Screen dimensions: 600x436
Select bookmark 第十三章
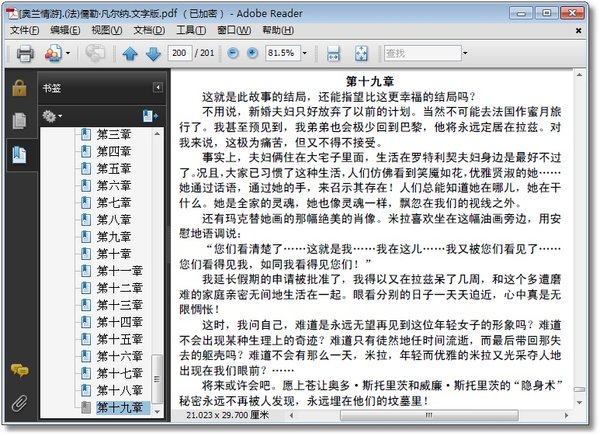[x=120, y=305]
